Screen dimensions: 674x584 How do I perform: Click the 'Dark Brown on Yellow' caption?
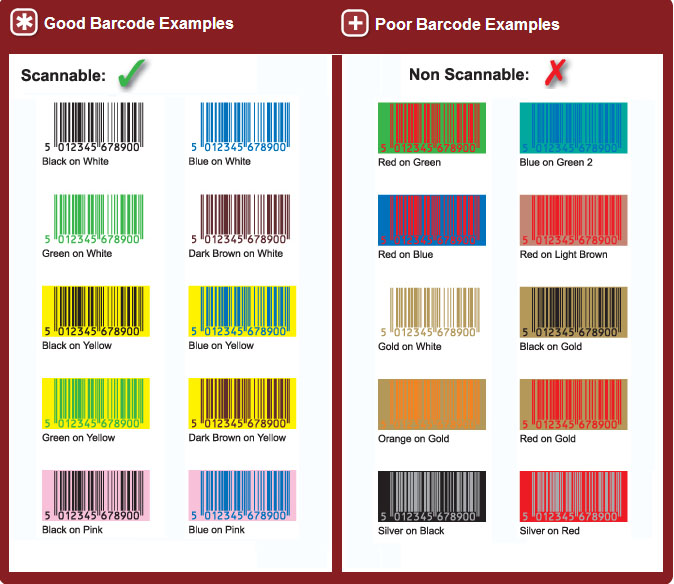point(237,438)
